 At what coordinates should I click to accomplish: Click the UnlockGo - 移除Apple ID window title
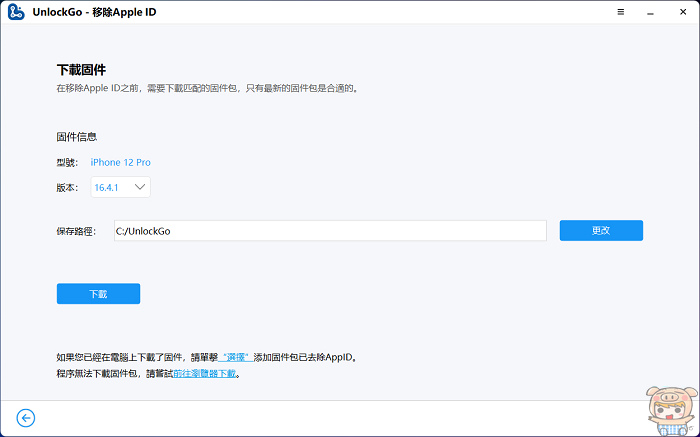(95, 12)
